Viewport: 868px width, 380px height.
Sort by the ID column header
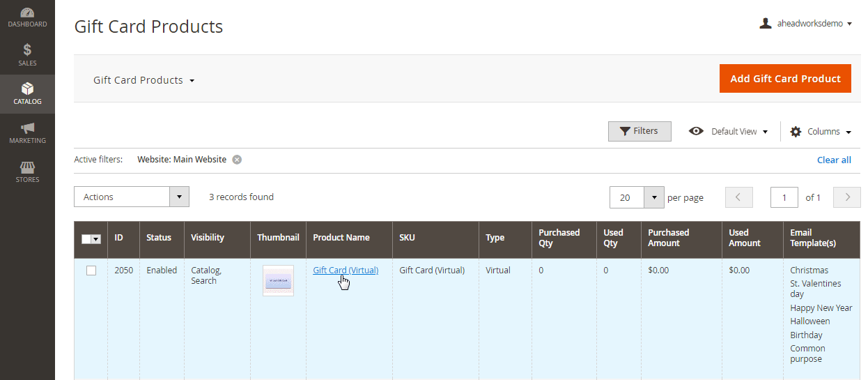pyautogui.click(x=123, y=240)
